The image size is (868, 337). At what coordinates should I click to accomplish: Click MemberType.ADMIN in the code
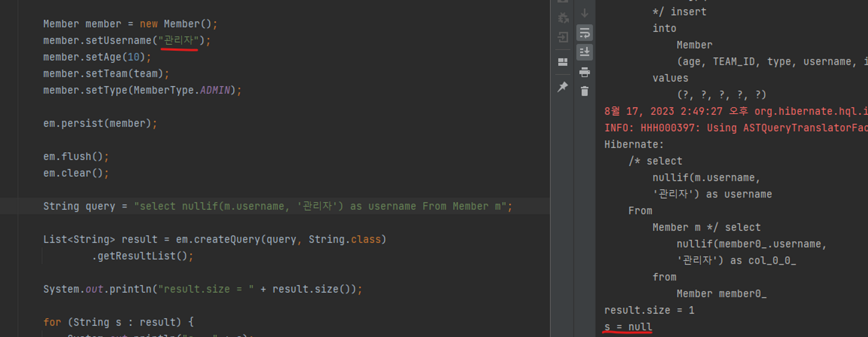tap(182, 90)
